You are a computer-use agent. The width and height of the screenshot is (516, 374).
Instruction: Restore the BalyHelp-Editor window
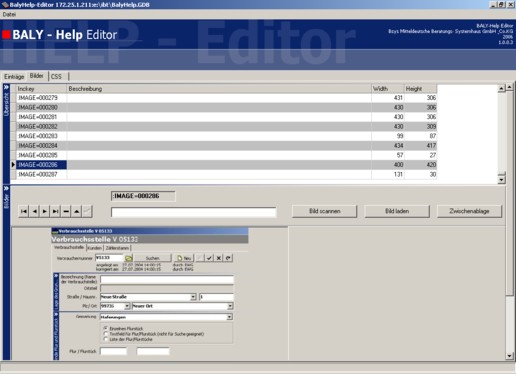tap(501, 4)
